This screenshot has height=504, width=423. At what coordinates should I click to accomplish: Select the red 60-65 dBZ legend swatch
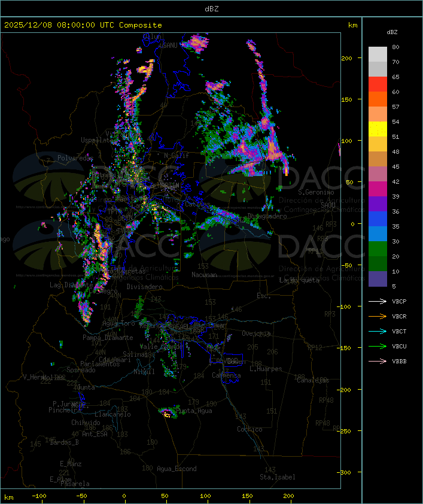(378, 84)
